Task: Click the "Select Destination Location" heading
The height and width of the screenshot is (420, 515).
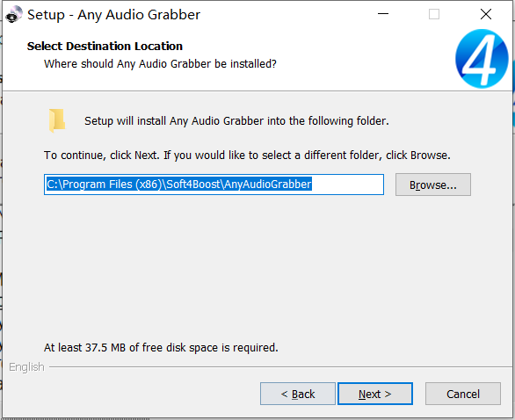Action: point(105,47)
